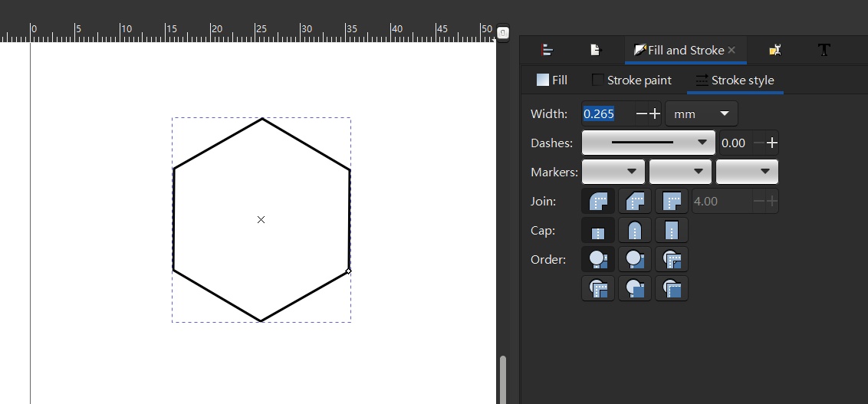Increase stroke Width with plus button
The image size is (868, 404).
pyautogui.click(x=655, y=114)
